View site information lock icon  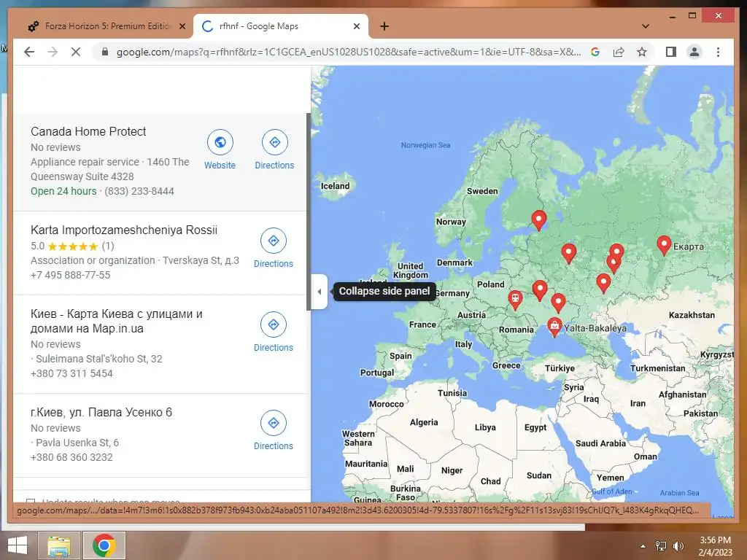[105, 52]
